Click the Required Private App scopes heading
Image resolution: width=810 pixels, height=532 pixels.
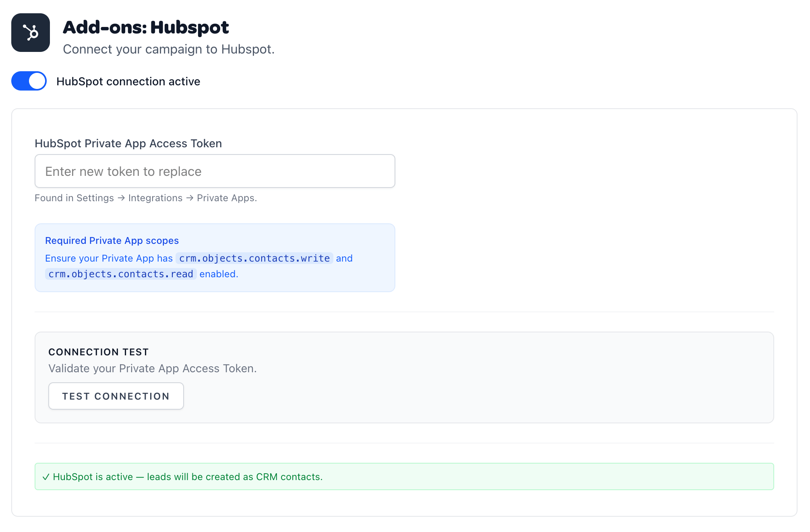(x=112, y=240)
